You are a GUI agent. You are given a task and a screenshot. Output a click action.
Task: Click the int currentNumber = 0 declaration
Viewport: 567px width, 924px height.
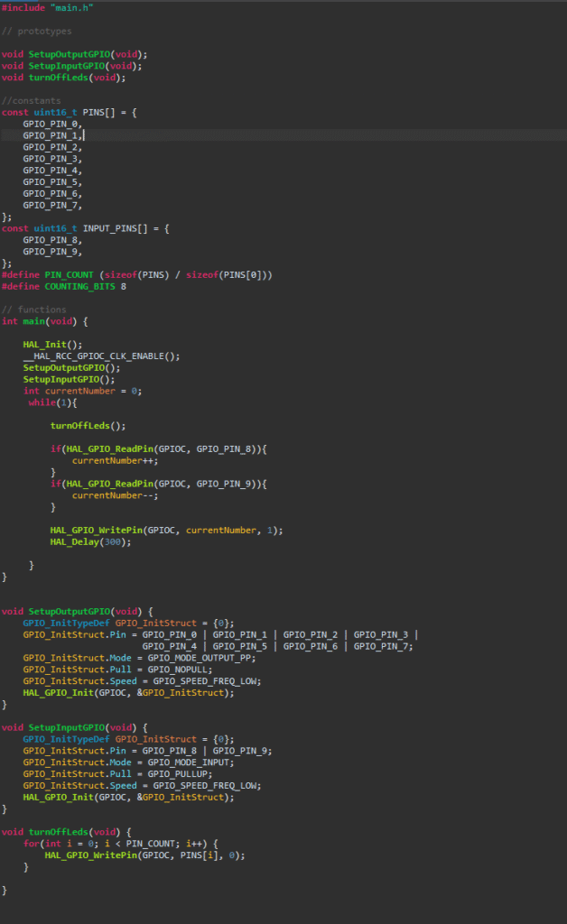tap(82, 391)
